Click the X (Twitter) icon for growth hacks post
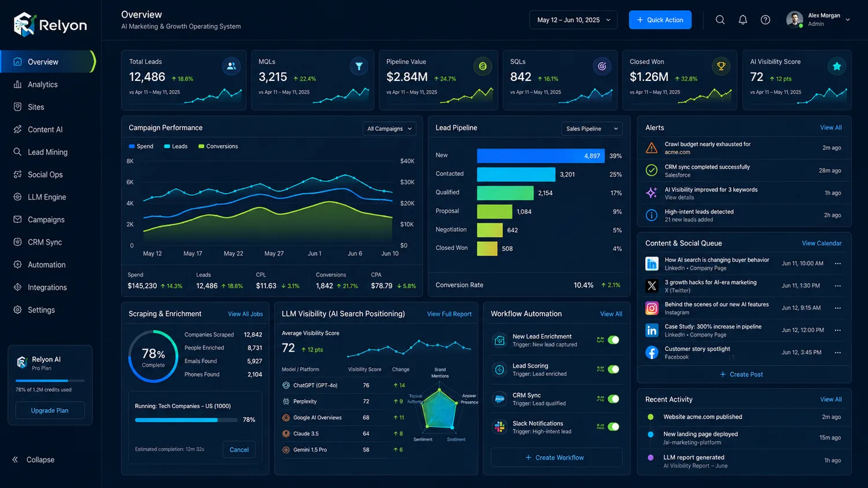The height and width of the screenshot is (488, 868). pyautogui.click(x=652, y=286)
